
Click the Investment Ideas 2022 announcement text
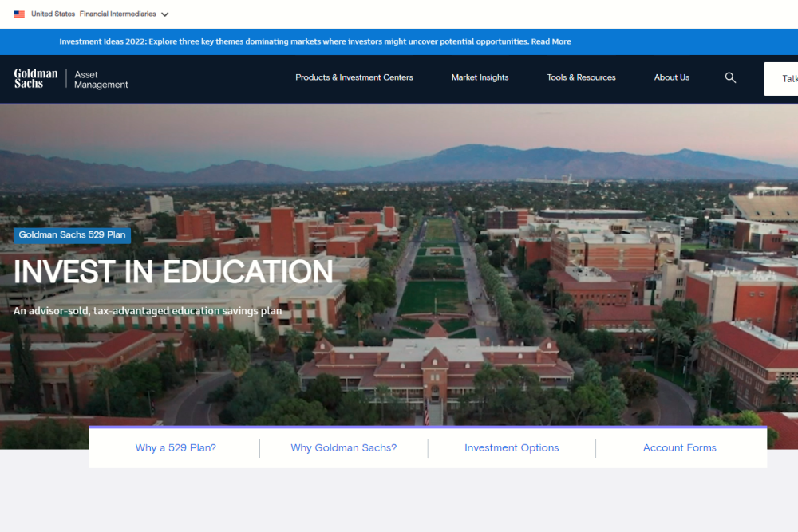click(x=294, y=41)
